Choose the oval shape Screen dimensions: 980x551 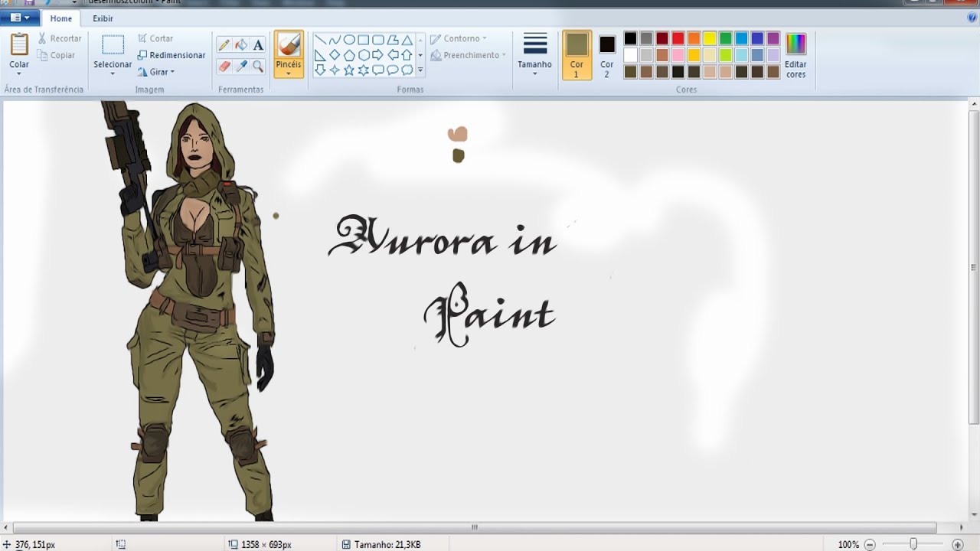pos(349,40)
